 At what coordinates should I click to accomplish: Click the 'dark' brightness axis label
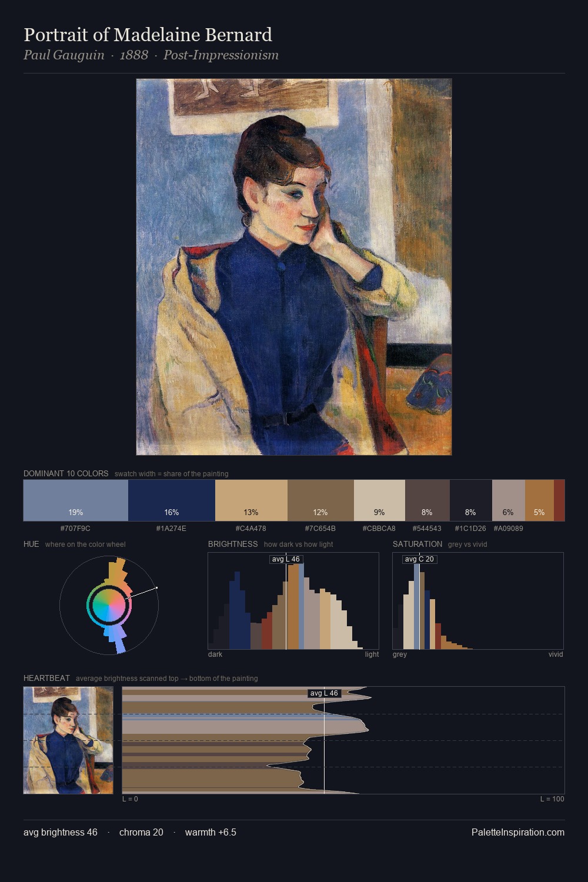(x=215, y=654)
